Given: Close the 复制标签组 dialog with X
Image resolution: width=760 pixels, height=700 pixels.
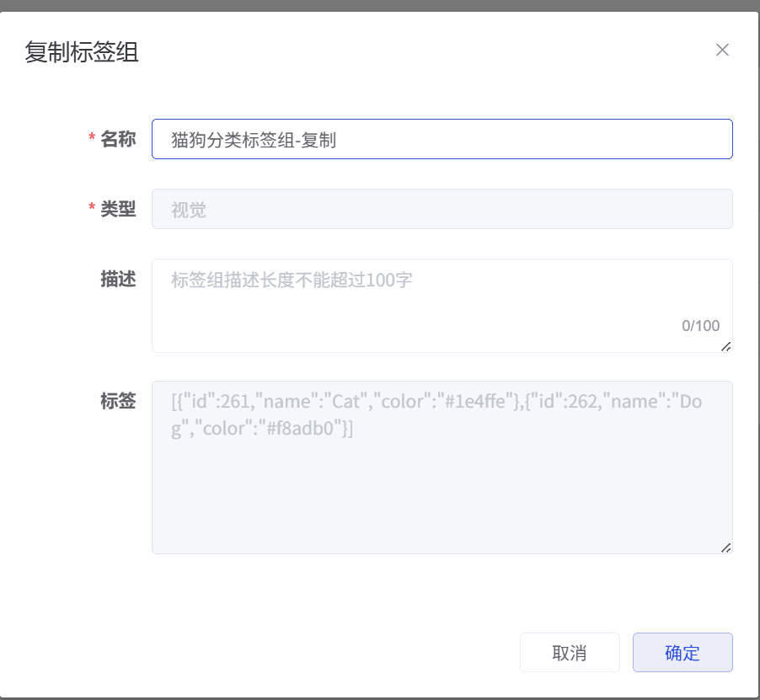Looking at the screenshot, I should tap(722, 50).
